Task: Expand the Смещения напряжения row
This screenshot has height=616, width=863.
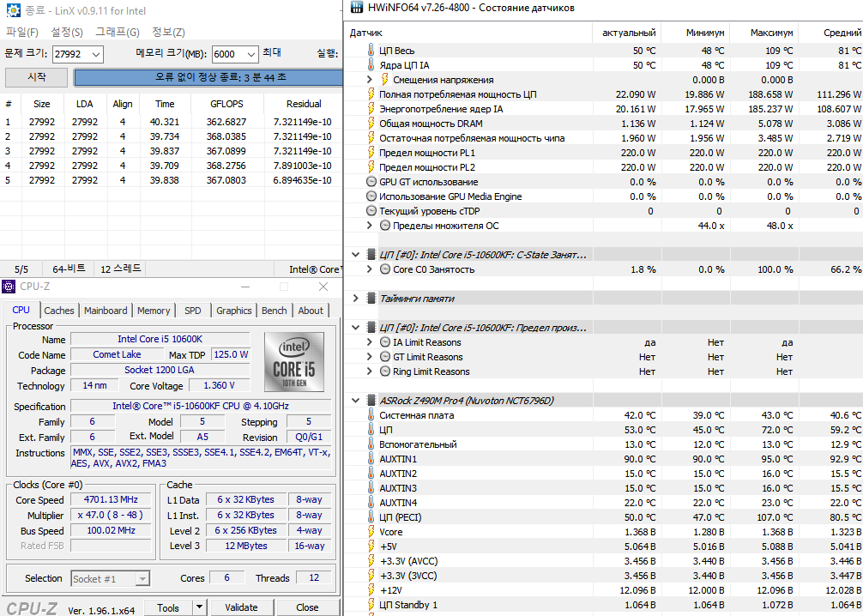Action: (370, 80)
